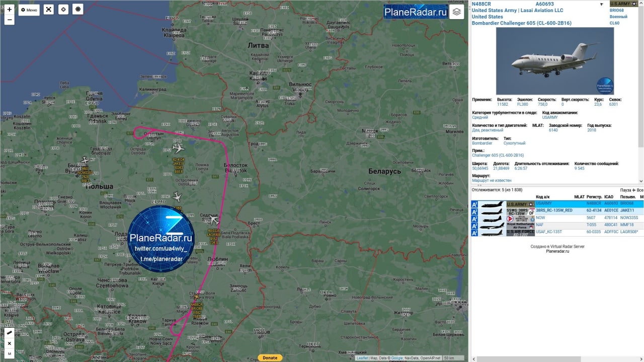
Task: Click the aircraft icon near Siedlce
Action: (214, 220)
